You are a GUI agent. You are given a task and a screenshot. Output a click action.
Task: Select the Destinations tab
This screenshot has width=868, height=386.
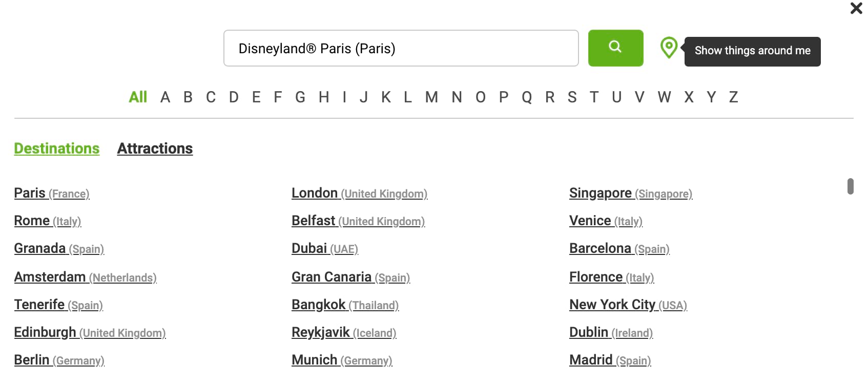coord(57,148)
